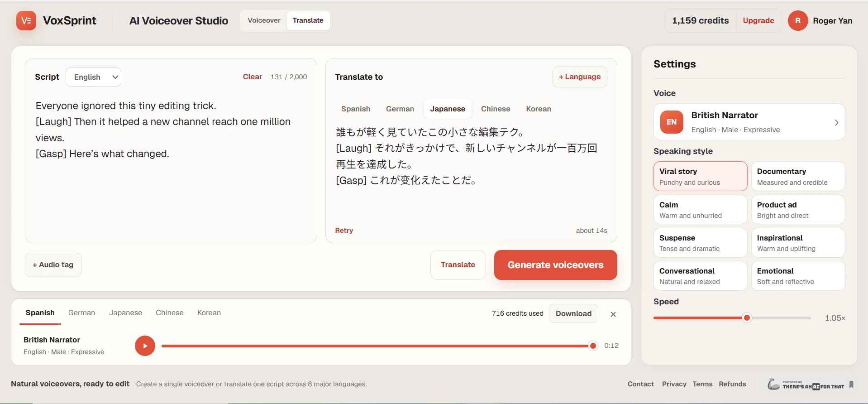The width and height of the screenshot is (868, 404).
Task: Choose the Conversational speaking style
Action: pyautogui.click(x=700, y=275)
